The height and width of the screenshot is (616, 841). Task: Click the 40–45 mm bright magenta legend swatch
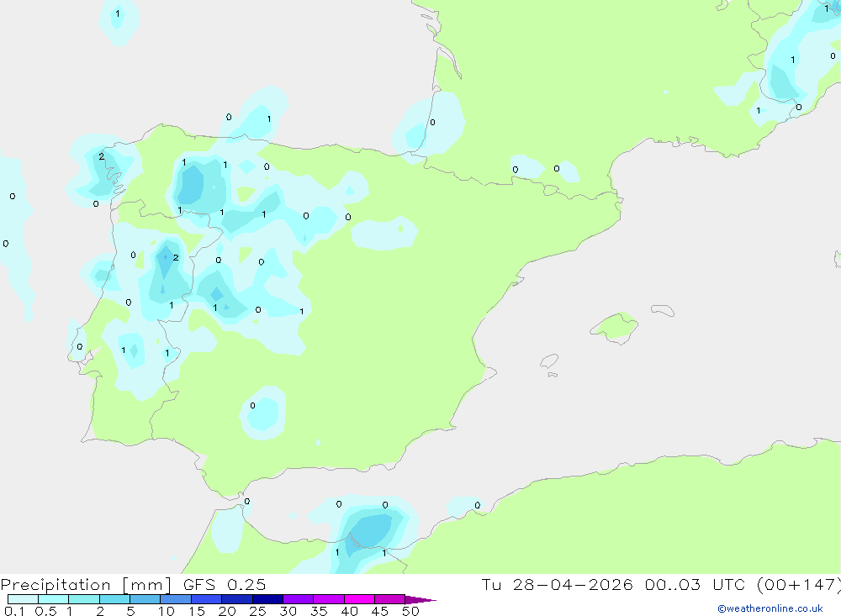tap(359, 599)
